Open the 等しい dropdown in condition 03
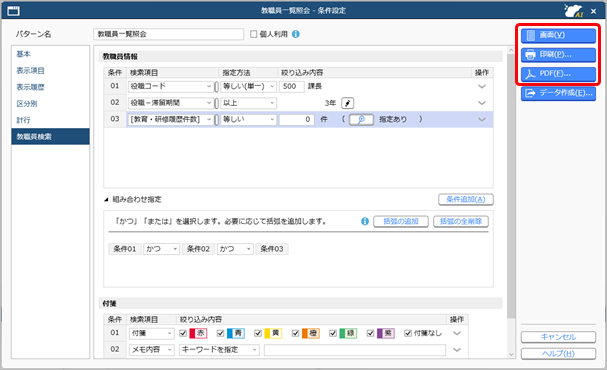 [249, 120]
